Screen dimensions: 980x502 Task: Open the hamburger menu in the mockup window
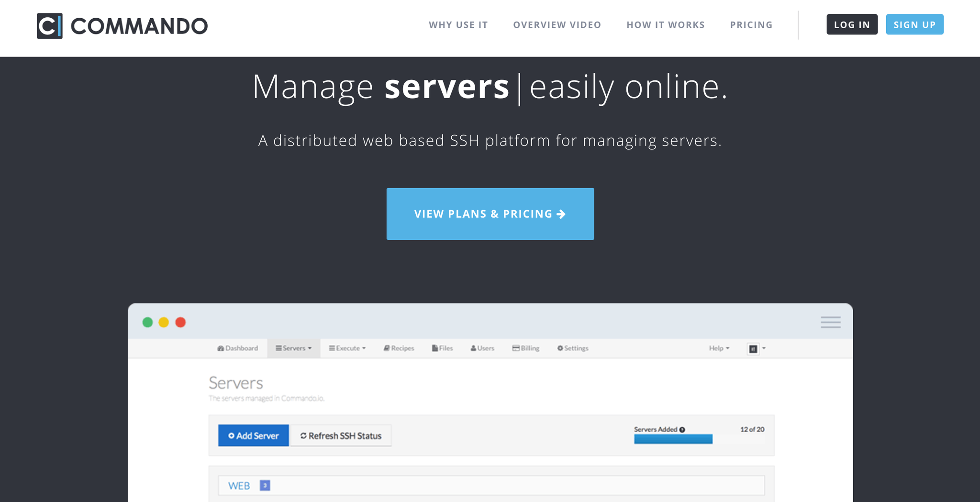pyautogui.click(x=830, y=322)
